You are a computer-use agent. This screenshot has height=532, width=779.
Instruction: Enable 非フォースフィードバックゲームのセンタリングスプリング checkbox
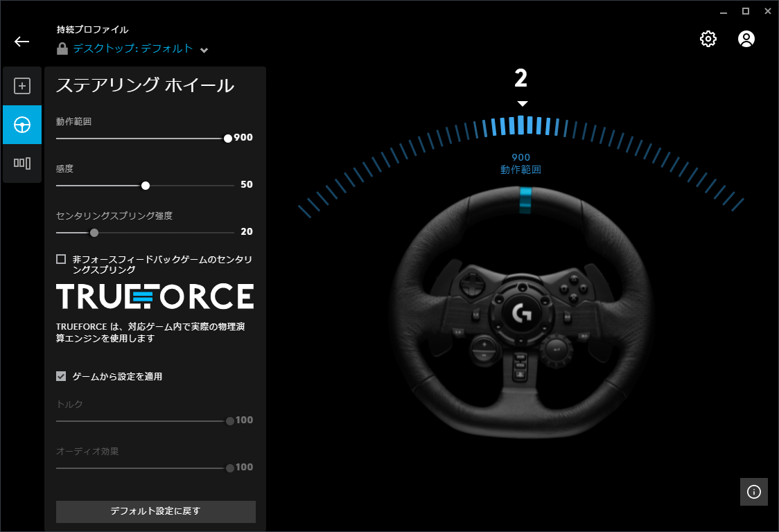click(x=61, y=259)
